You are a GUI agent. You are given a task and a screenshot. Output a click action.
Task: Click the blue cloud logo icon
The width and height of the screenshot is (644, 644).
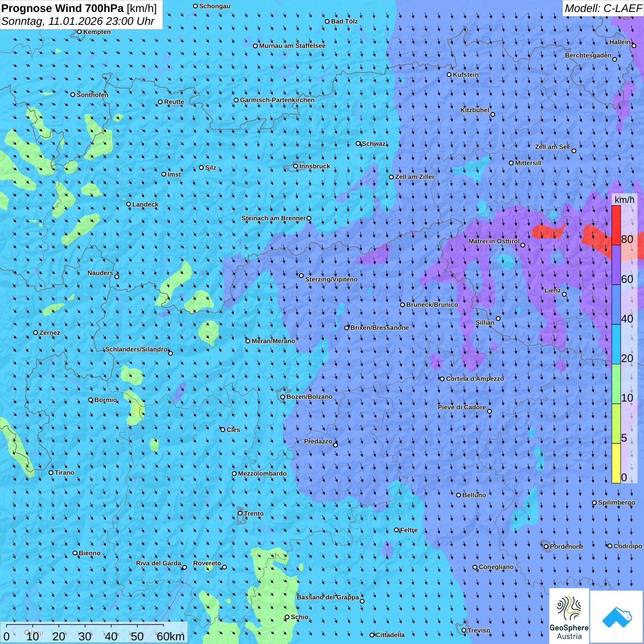pos(617,617)
